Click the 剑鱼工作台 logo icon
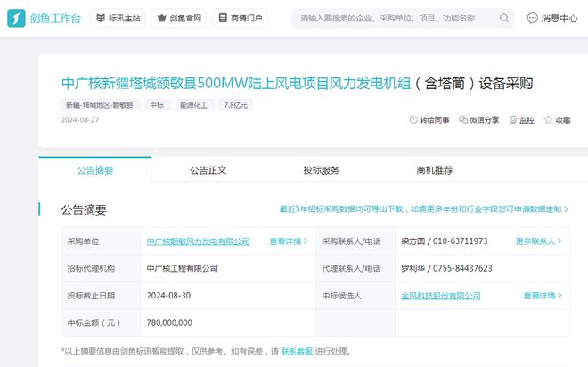Image resolution: width=588 pixels, height=367 pixels. (16, 18)
